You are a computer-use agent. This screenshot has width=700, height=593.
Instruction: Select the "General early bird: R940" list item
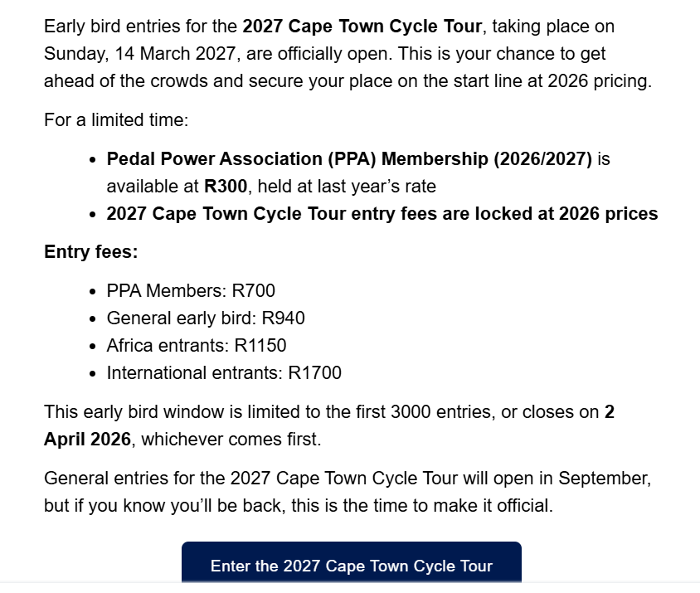[x=206, y=318]
